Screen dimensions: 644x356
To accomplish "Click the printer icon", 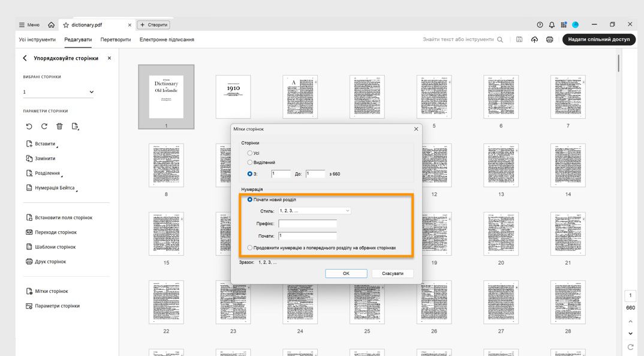I will [x=549, y=40].
